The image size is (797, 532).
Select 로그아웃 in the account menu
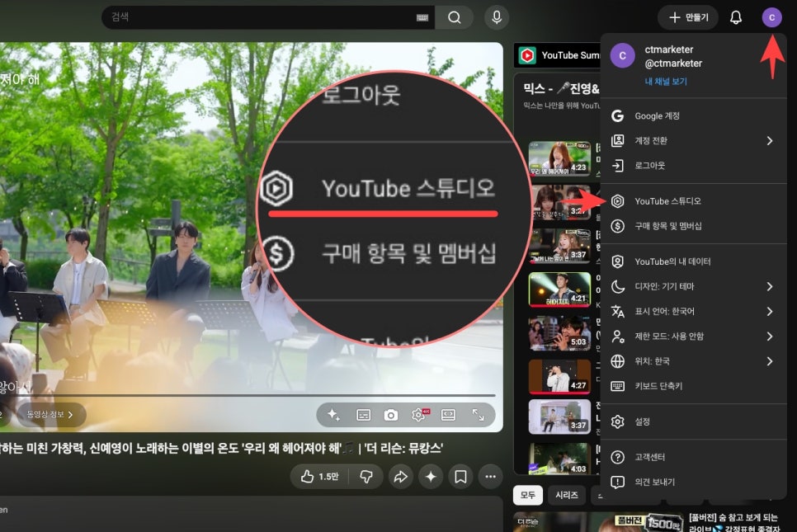click(x=693, y=166)
